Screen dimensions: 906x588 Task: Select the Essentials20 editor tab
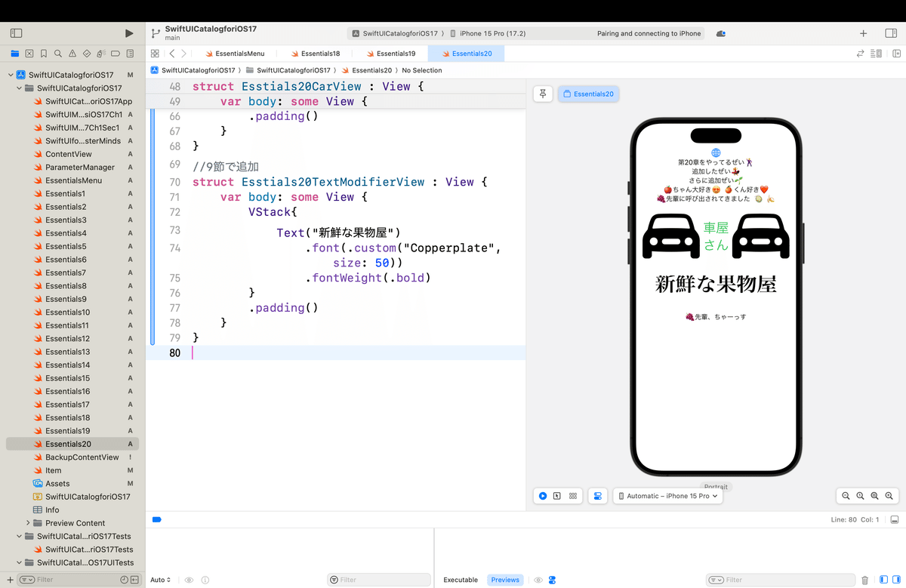point(466,54)
